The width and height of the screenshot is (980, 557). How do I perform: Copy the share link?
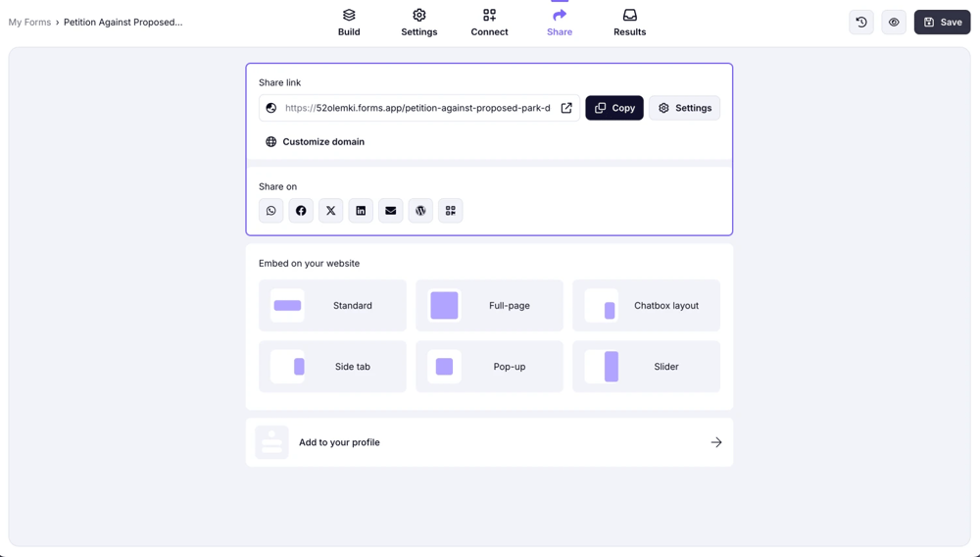pos(614,108)
